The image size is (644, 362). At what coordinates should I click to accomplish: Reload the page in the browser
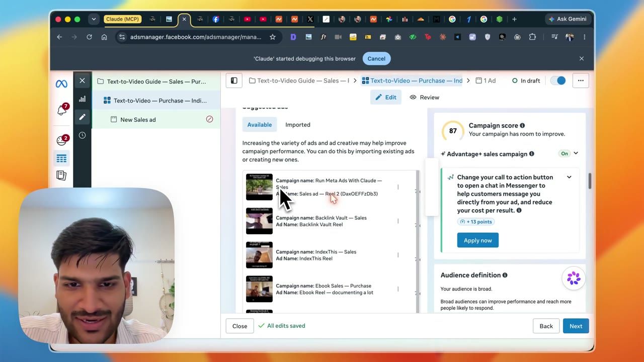(x=89, y=37)
